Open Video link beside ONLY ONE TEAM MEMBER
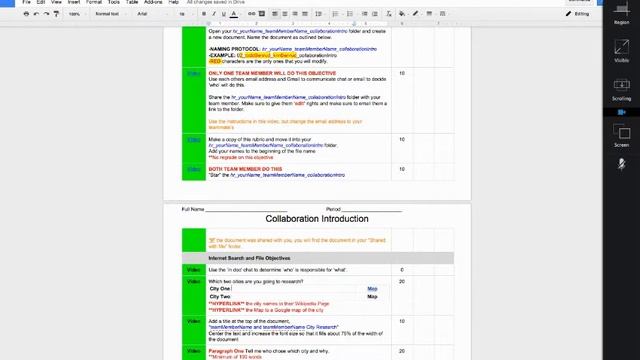 tap(193, 74)
